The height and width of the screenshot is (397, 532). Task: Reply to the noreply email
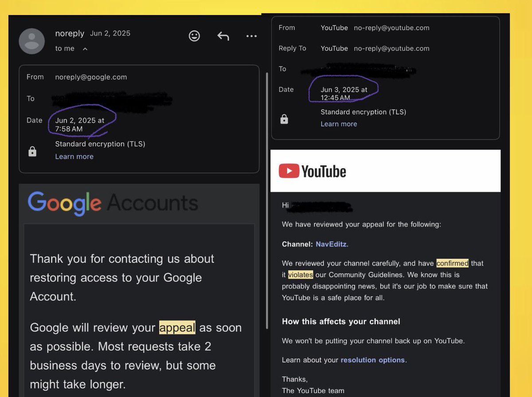pos(223,36)
